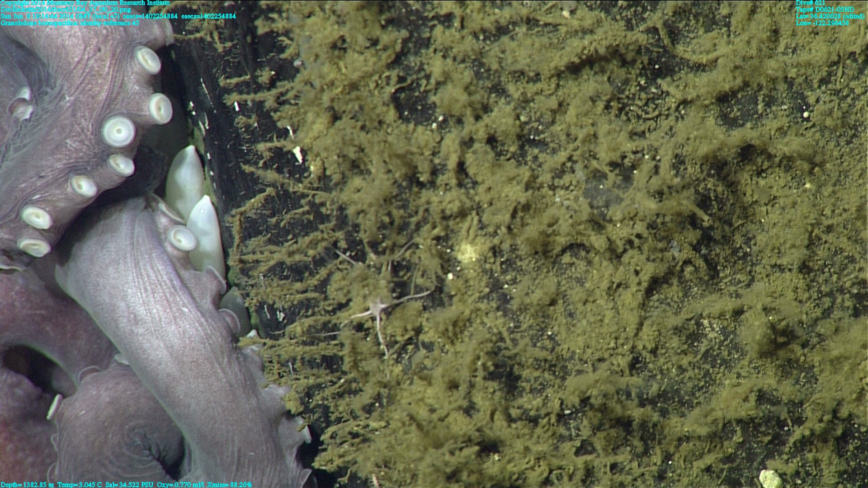Click the Oxy=0.770 ml/l readout
Viewport: 868px width, 488px height.
click(180, 484)
